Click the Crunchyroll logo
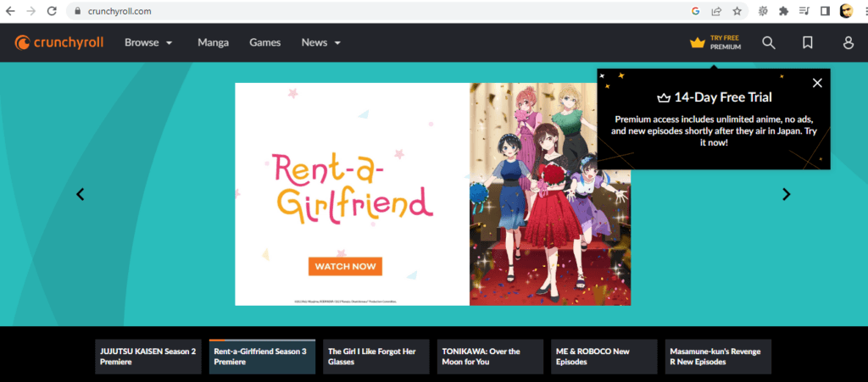This screenshot has height=382, width=868. click(x=58, y=42)
